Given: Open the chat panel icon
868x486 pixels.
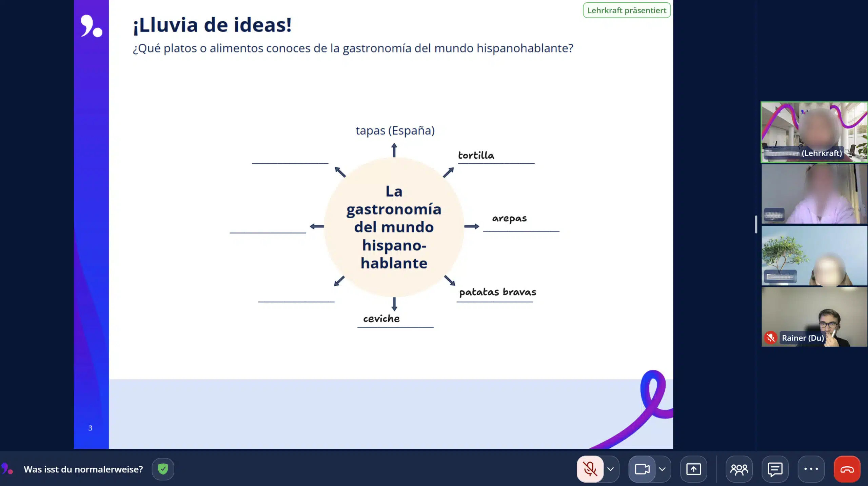Looking at the screenshot, I should click(775, 469).
